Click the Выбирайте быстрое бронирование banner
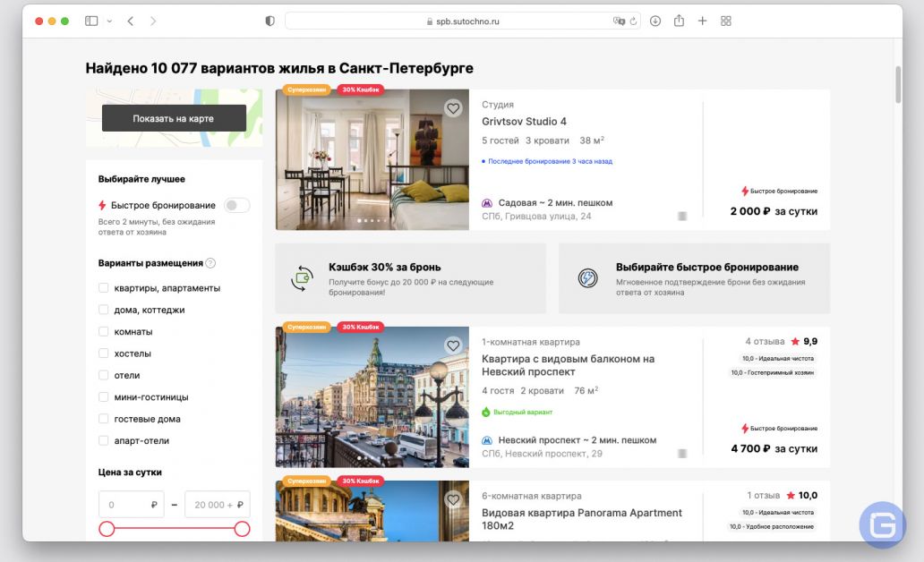The image size is (924, 562). tap(694, 278)
